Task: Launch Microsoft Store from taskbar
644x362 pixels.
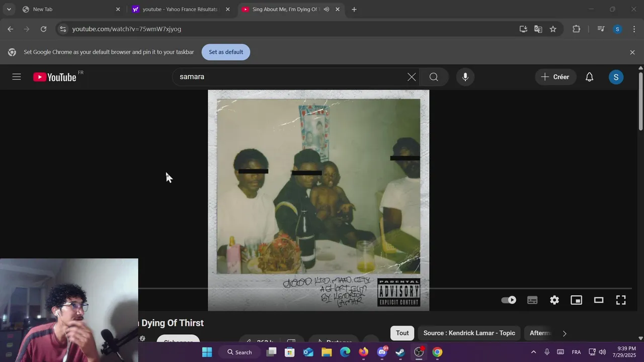Action: [290, 352]
